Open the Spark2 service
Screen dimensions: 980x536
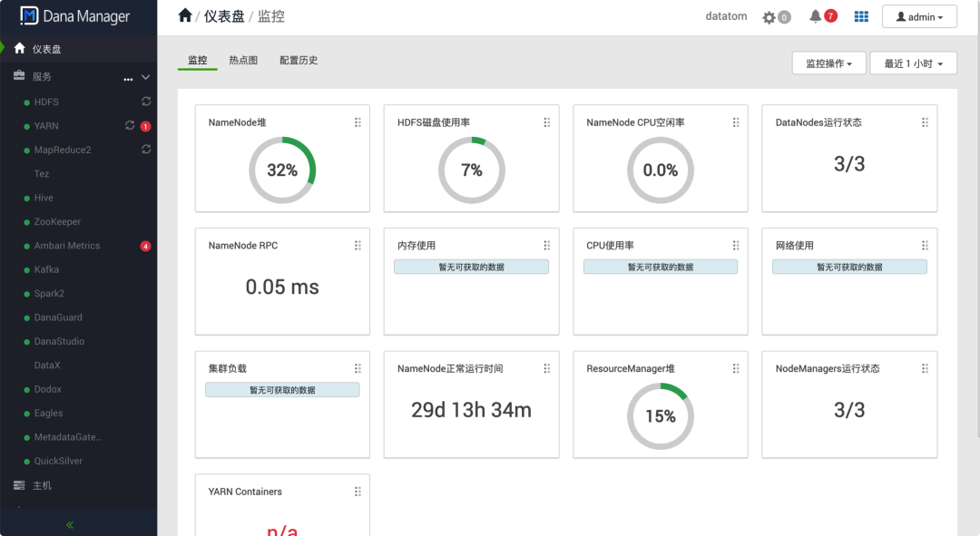(x=49, y=294)
